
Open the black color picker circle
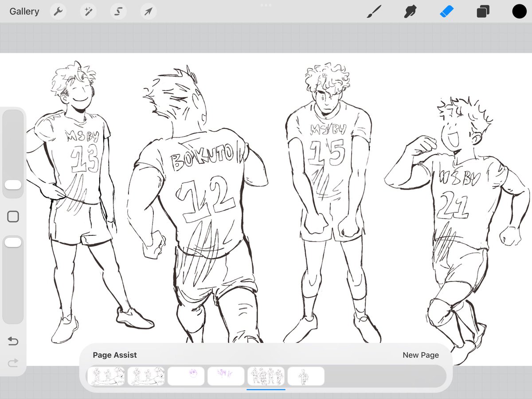519,12
